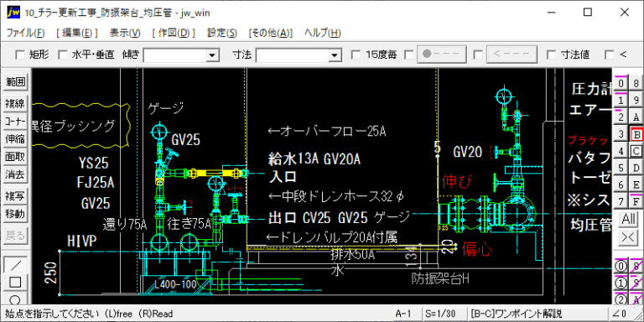Click the layer reverse (><) button
The image size is (644, 322).
628,237
